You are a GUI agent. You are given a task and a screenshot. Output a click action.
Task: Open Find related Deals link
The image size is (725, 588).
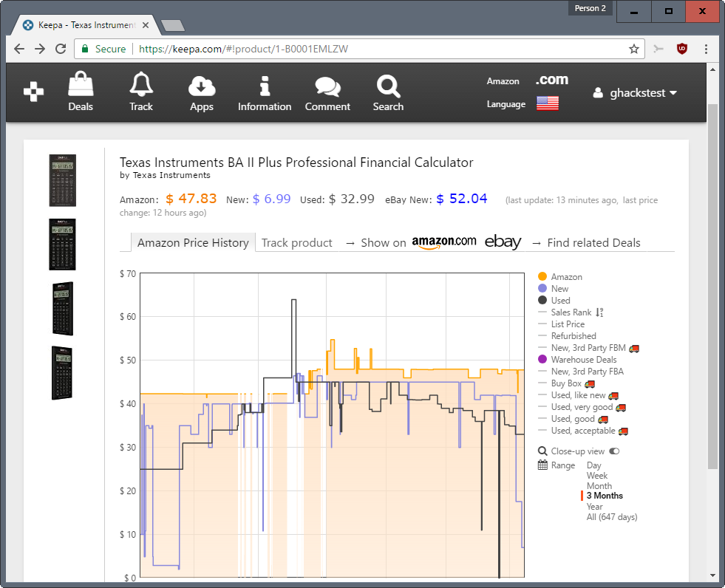593,243
